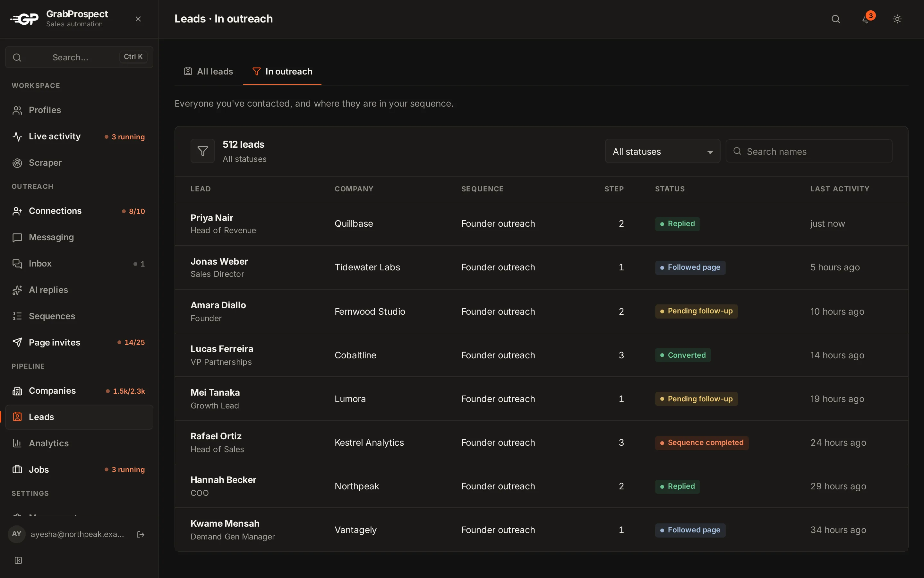Click AY user avatar

coord(16,534)
